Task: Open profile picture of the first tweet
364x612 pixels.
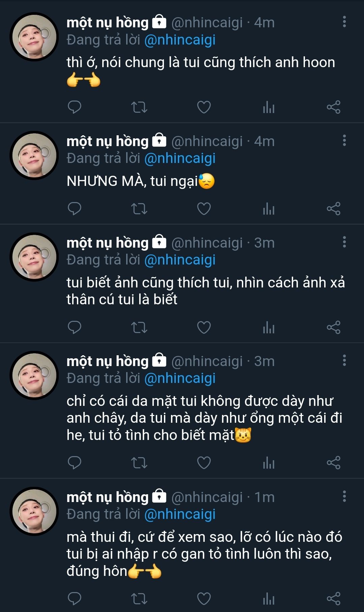Action: click(34, 37)
